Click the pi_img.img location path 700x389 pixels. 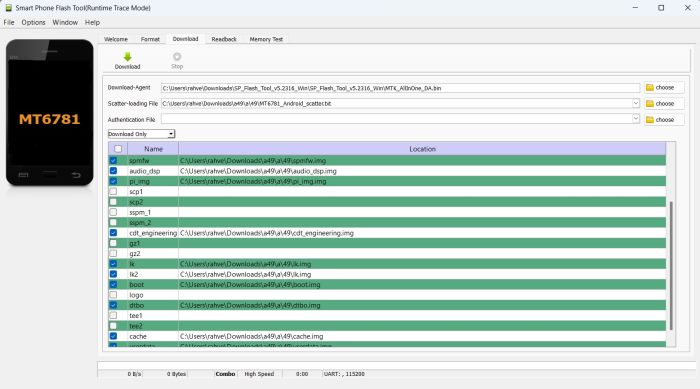253,181
